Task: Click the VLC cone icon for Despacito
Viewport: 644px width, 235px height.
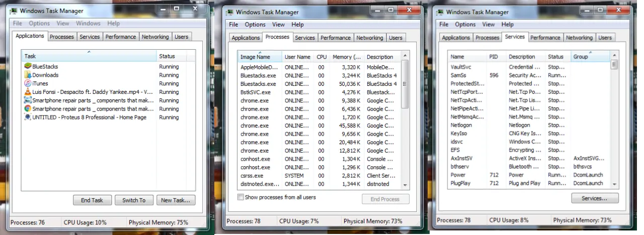Action: 28,92
